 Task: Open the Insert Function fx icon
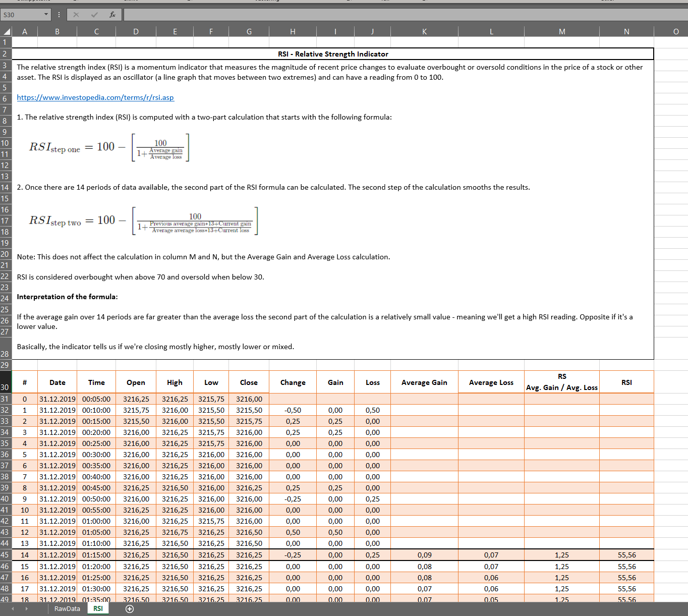112,15
